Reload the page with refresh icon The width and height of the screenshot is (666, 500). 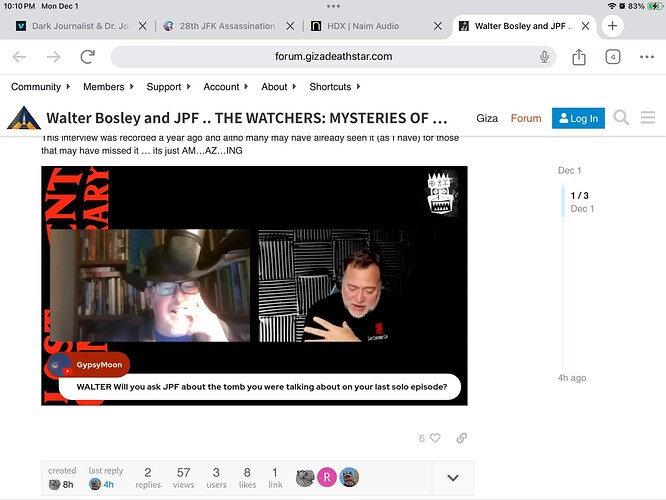87,57
